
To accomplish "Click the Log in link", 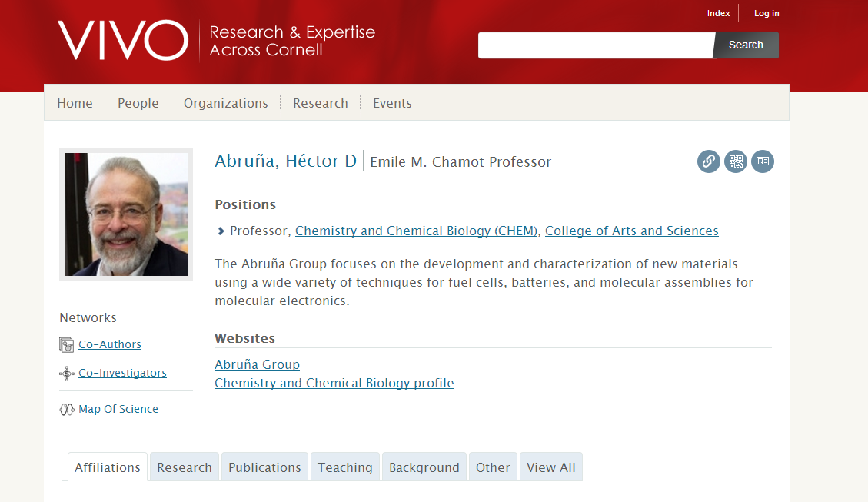I will coord(767,13).
